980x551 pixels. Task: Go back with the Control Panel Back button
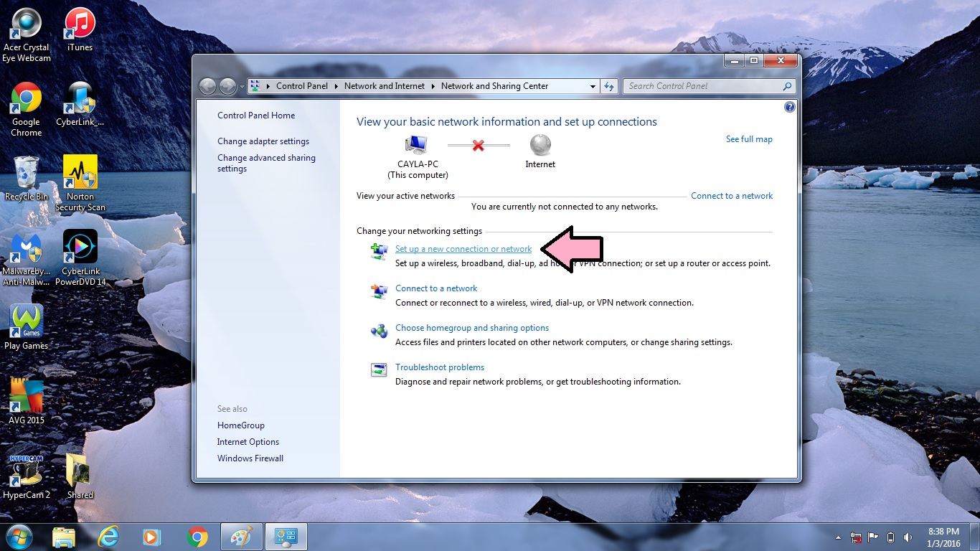[x=207, y=86]
